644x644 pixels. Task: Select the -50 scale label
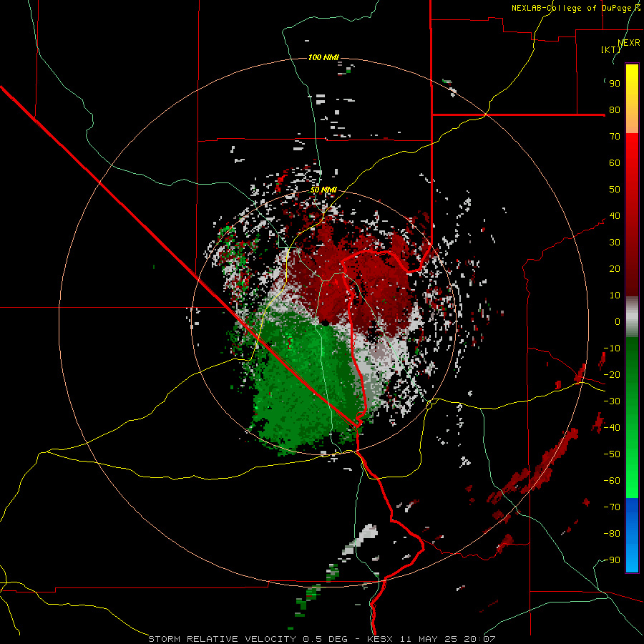point(612,454)
